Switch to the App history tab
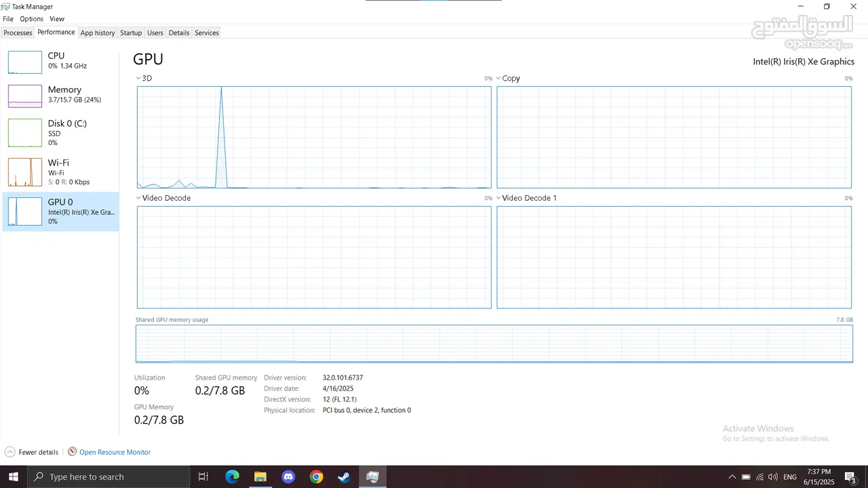This screenshot has width=868, height=488. (98, 33)
